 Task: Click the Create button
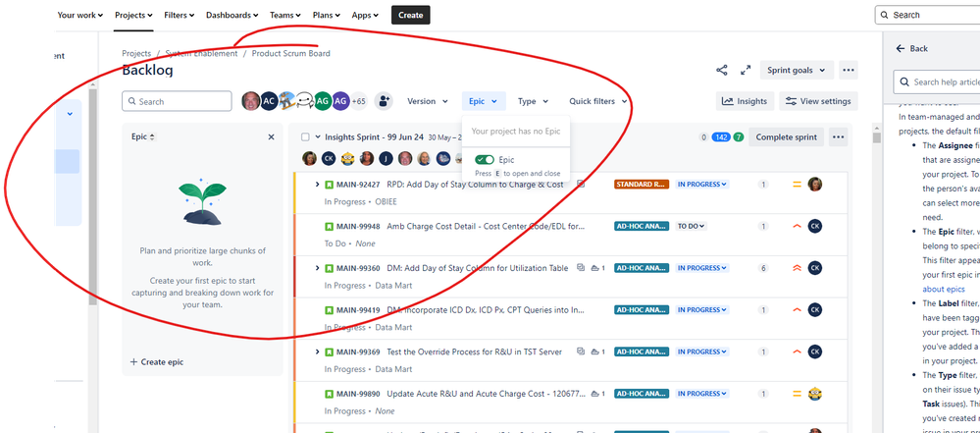[411, 15]
